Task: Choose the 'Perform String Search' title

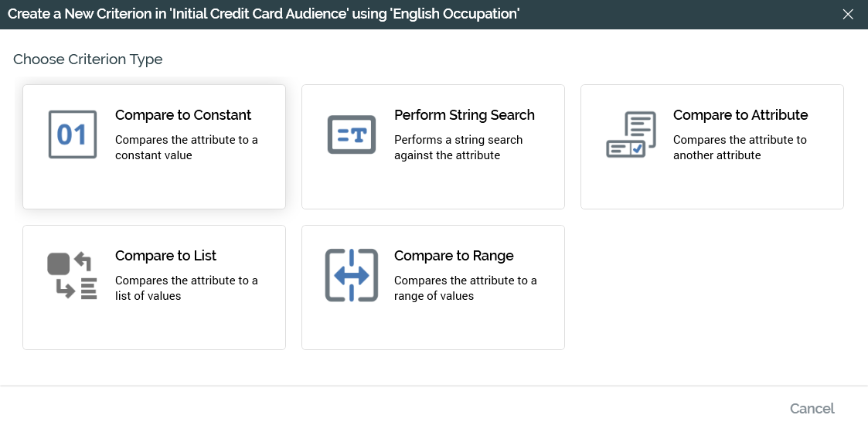Action: 464,115
